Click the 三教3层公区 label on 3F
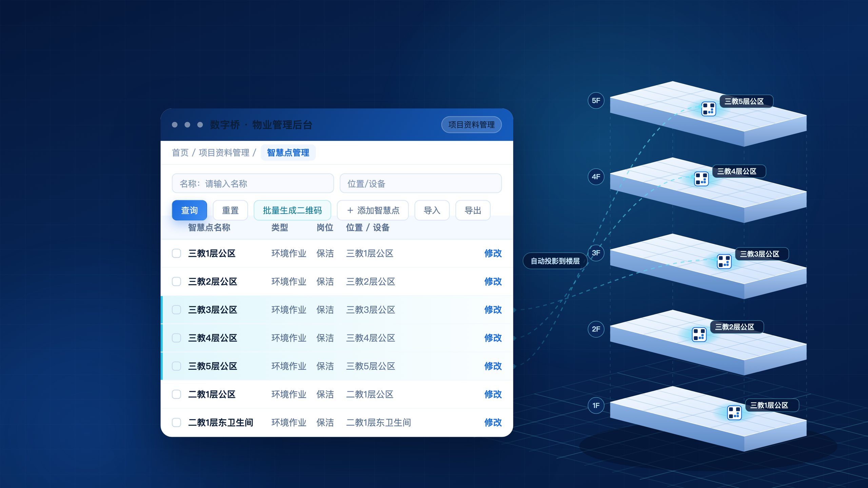868x488 pixels. pyautogui.click(x=762, y=254)
